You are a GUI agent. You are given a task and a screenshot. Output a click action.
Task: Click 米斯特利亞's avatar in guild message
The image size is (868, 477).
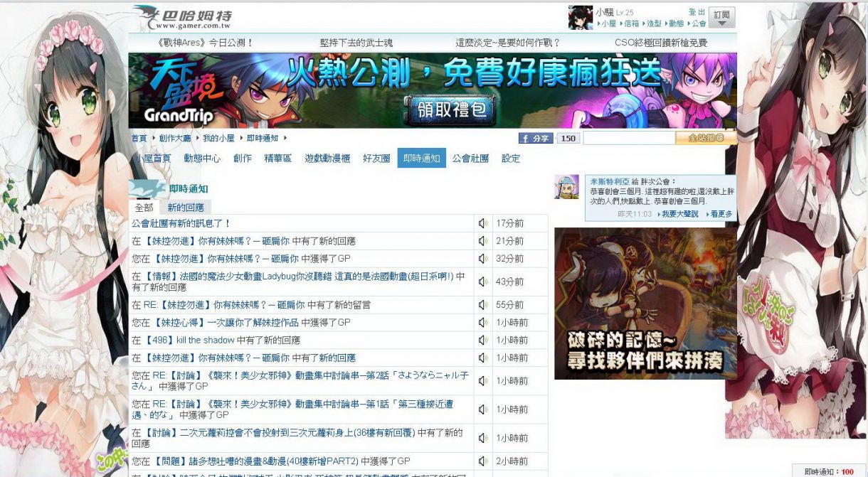pyautogui.click(x=566, y=187)
